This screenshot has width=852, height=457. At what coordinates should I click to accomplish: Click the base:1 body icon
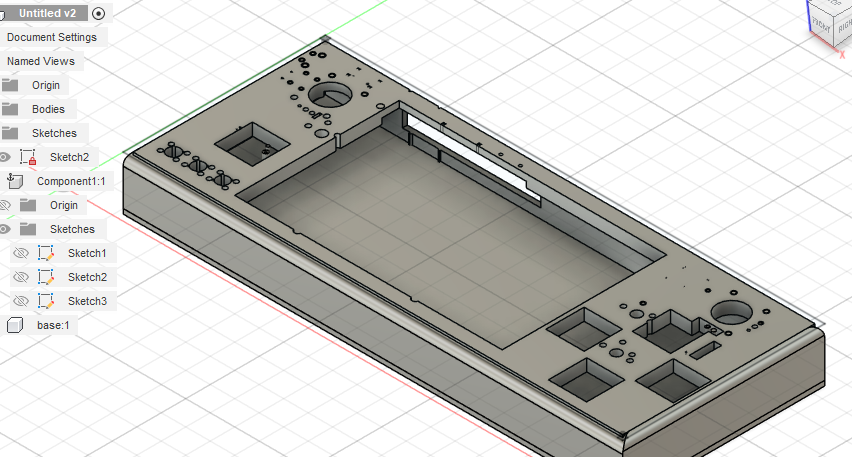tap(14, 325)
